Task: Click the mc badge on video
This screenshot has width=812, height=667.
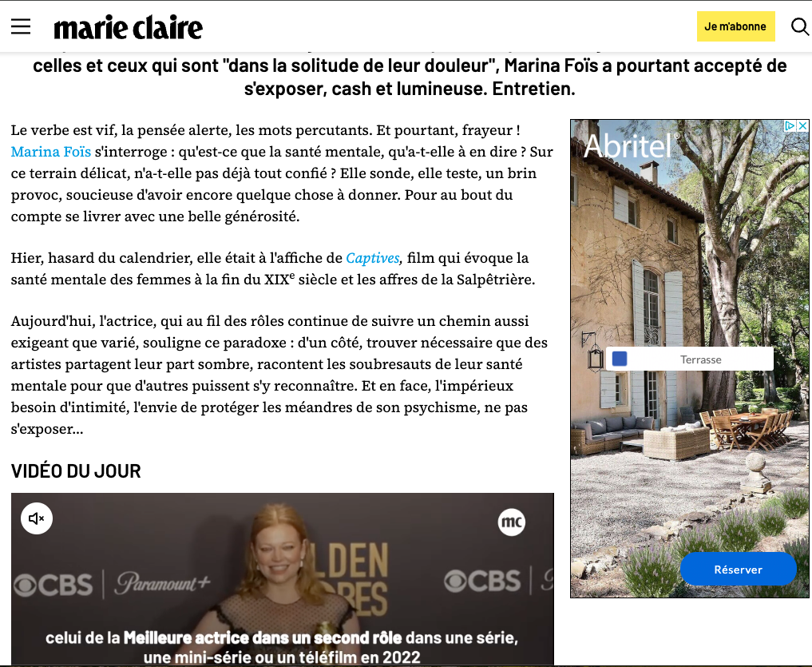Action: tap(512, 522)
